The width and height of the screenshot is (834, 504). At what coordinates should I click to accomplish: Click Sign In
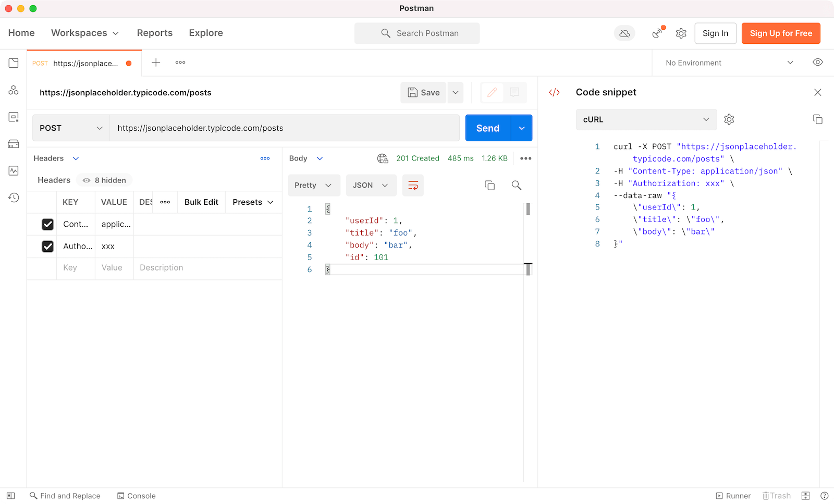[x=715, y=33]
